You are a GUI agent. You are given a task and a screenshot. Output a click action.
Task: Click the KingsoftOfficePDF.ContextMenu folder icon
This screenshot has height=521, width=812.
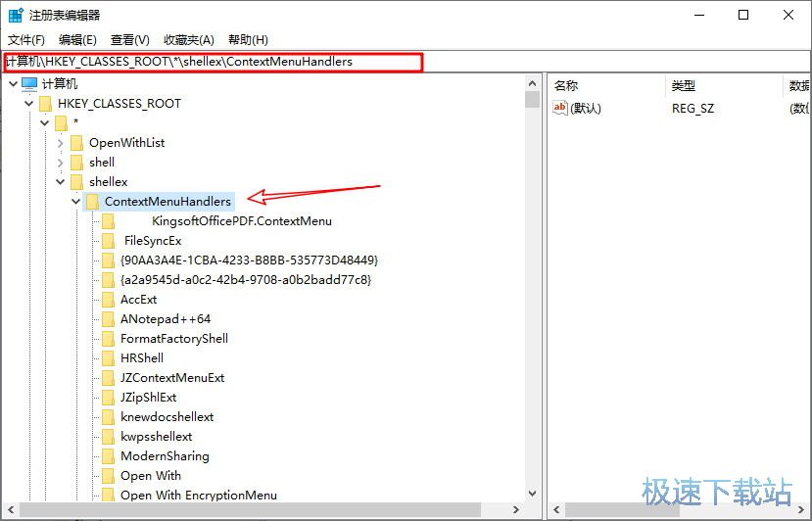(x=108, y=221)
